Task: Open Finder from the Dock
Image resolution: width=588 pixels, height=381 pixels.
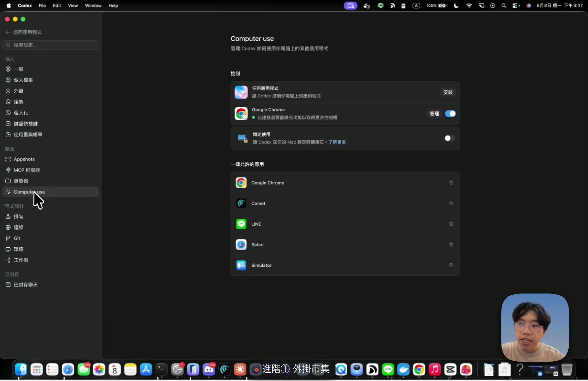Action: click(21, 369)
